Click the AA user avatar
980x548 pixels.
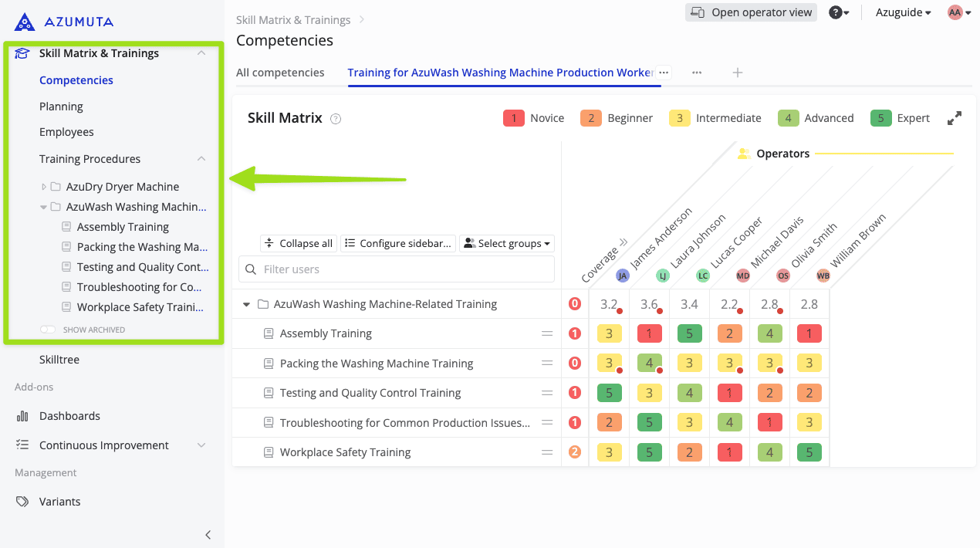(955, 12)
